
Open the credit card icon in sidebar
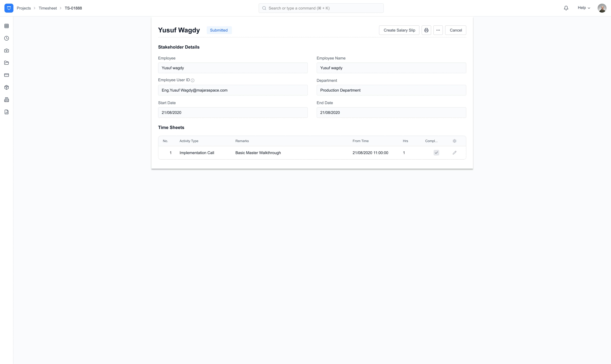pyautogui.click(x=6, y=75)
